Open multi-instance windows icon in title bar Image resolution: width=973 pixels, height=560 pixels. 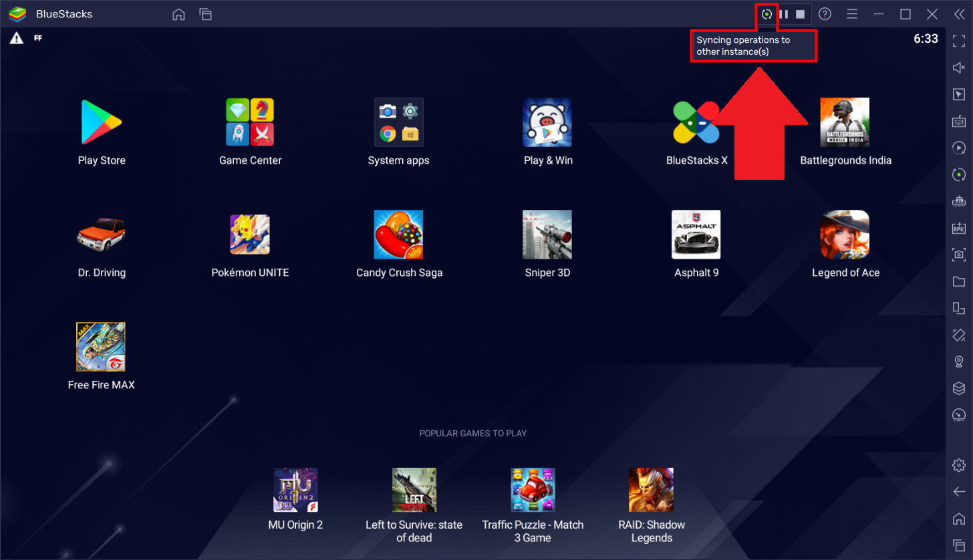coord(205,14)
